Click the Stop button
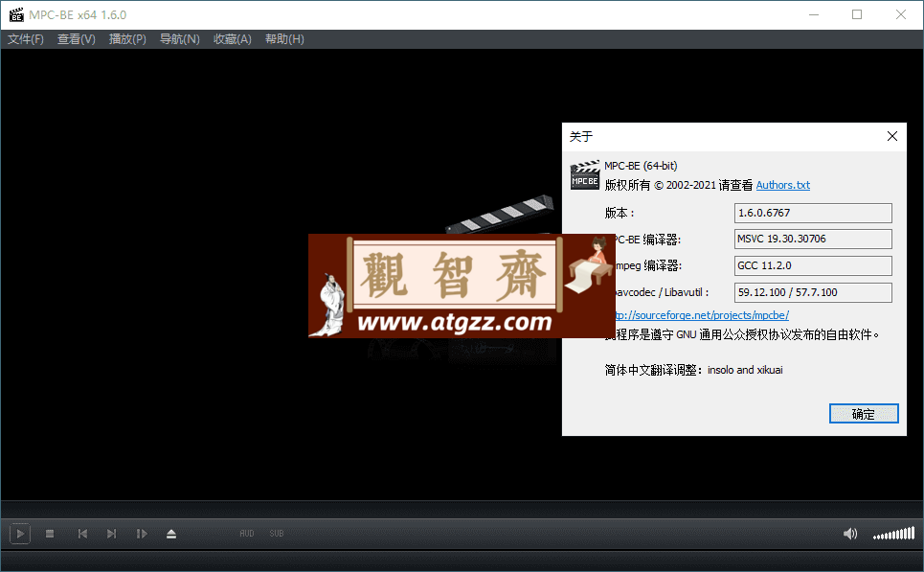The width and height of the screenshot is (924, 572). (50, 534)
